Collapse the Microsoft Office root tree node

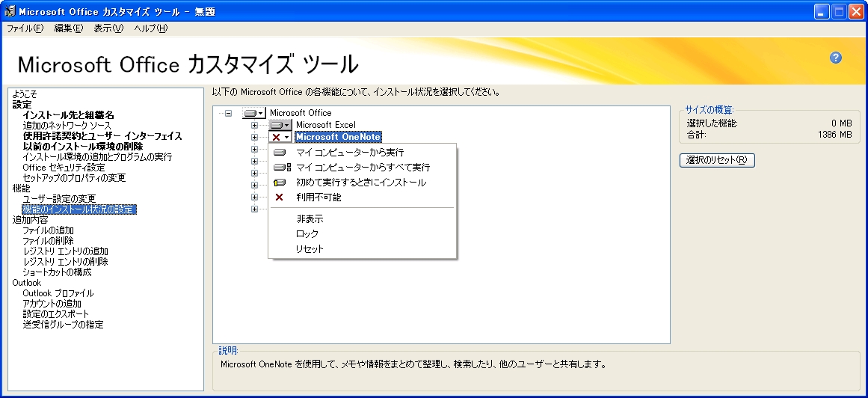click(x=228, y=113)
